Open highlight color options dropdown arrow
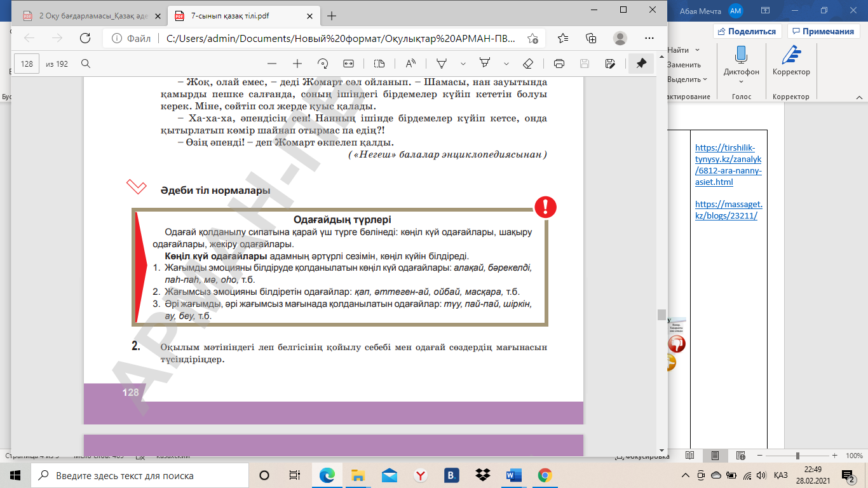868x488 pixels. 506,64
